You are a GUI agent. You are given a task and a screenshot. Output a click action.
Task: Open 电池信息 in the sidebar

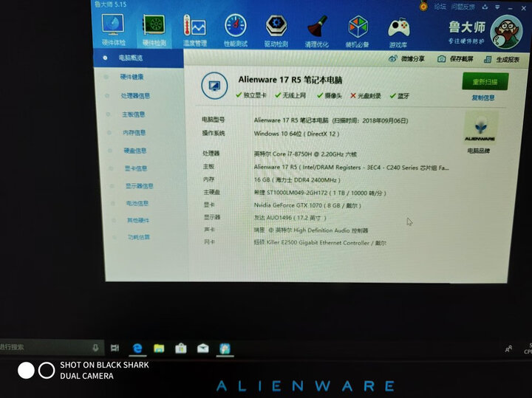(137, 203)
